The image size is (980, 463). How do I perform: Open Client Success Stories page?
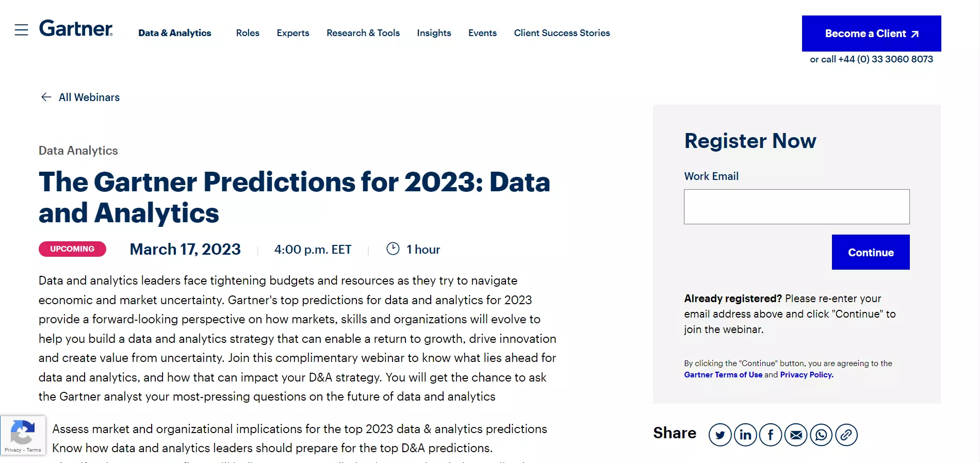click(x=562, y=33)
